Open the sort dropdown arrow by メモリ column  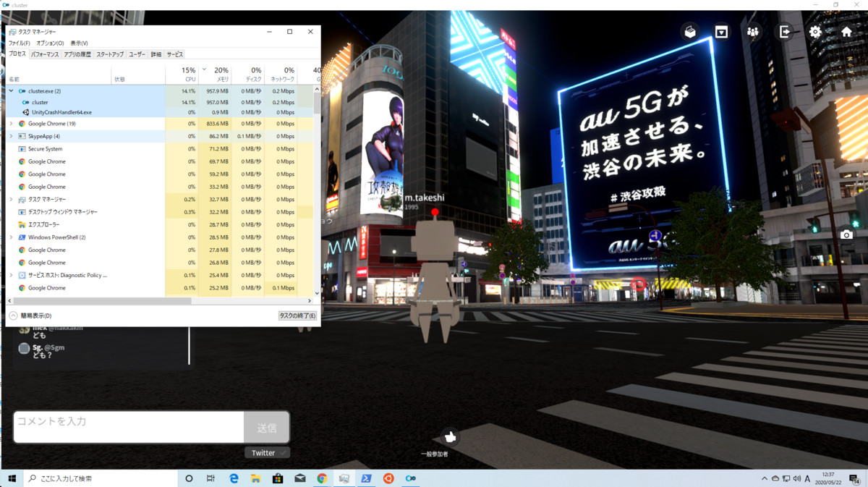[204, 70]
